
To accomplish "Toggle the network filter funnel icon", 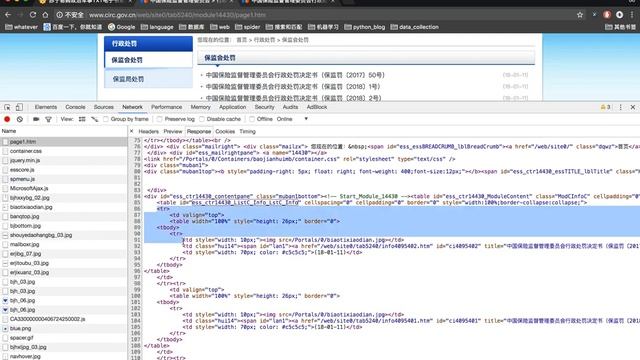I will pyautogui.click(x=49, y=119).
